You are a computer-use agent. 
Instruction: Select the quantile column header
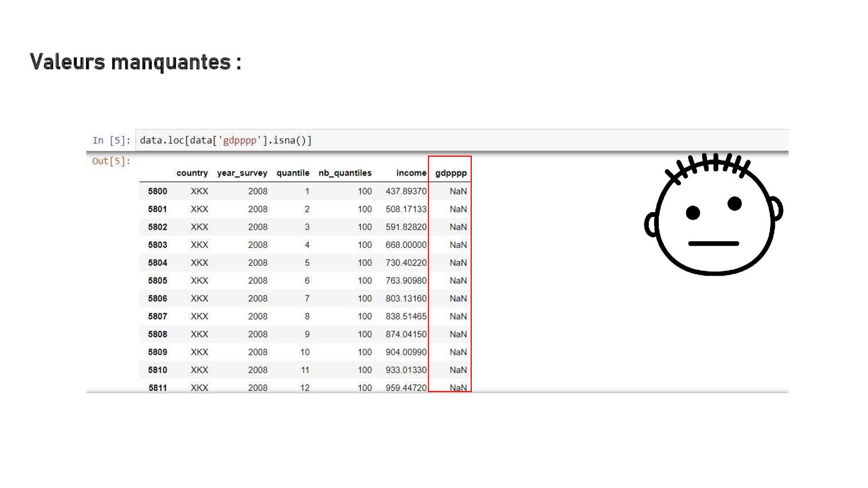[x=292, y=173]
